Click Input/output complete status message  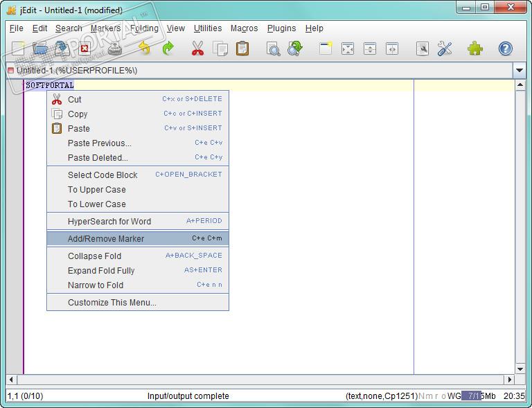pos(188,396)
